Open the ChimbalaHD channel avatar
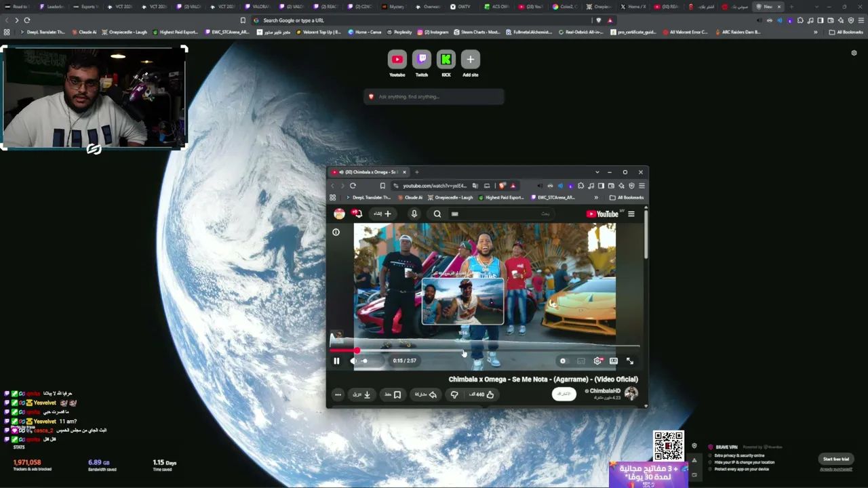868x488 pixels. pos(631,394)
